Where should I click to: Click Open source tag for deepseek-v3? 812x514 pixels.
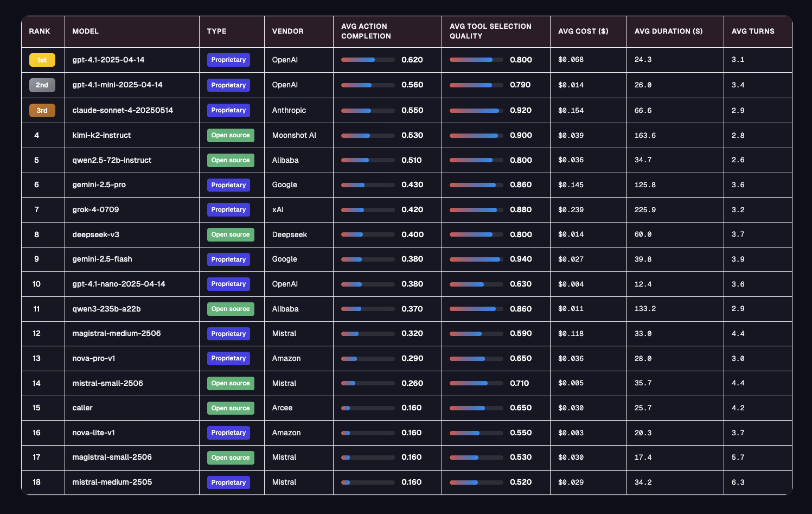[231, 234]
